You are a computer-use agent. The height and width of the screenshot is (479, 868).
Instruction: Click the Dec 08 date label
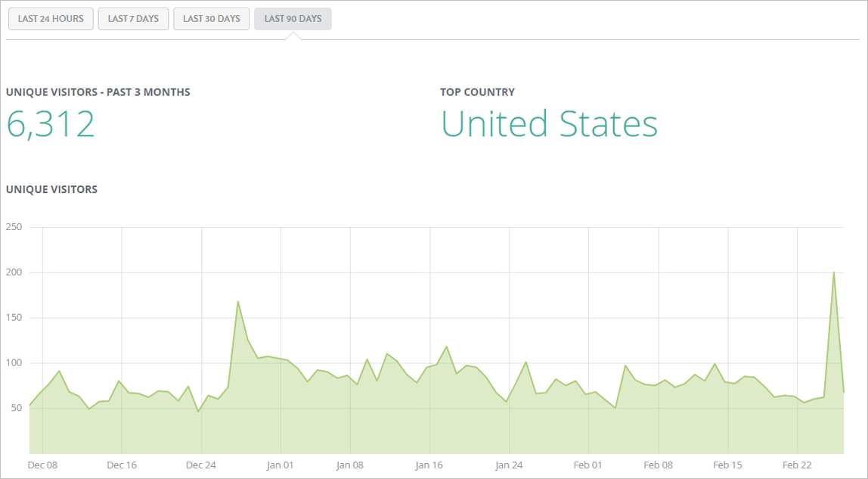pyautogui.click(x=42, y=465)
